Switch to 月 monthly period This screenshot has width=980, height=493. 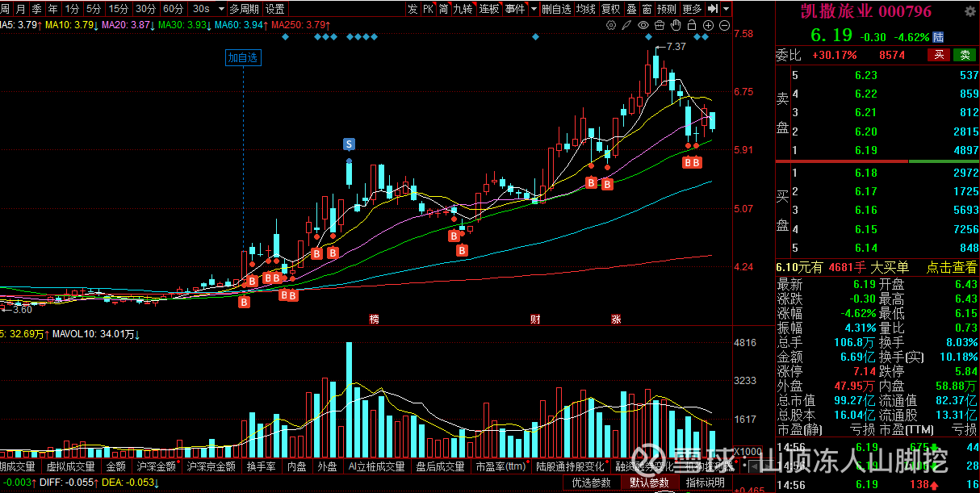[x=21, y=9]
